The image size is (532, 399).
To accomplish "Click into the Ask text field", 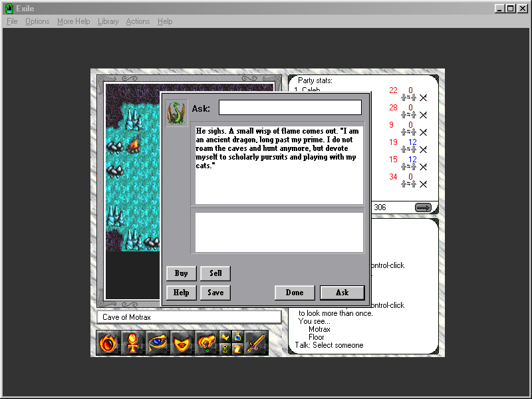I will click(290, 107).
